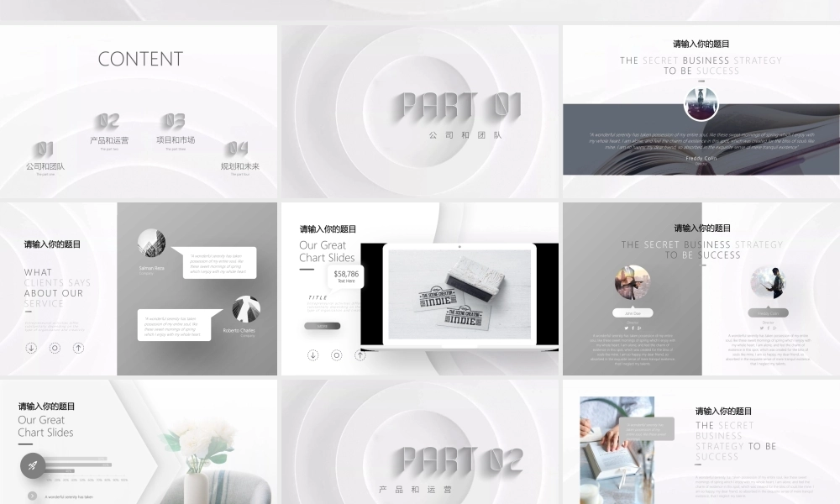Click the Twitter icon under John Doe
840x504 pixels.
pos(627,328)
